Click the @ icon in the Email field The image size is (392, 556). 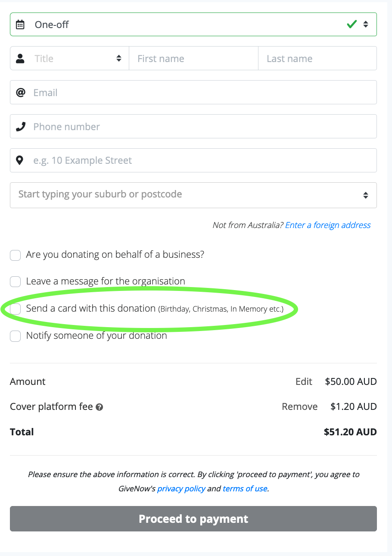point(20,93)
